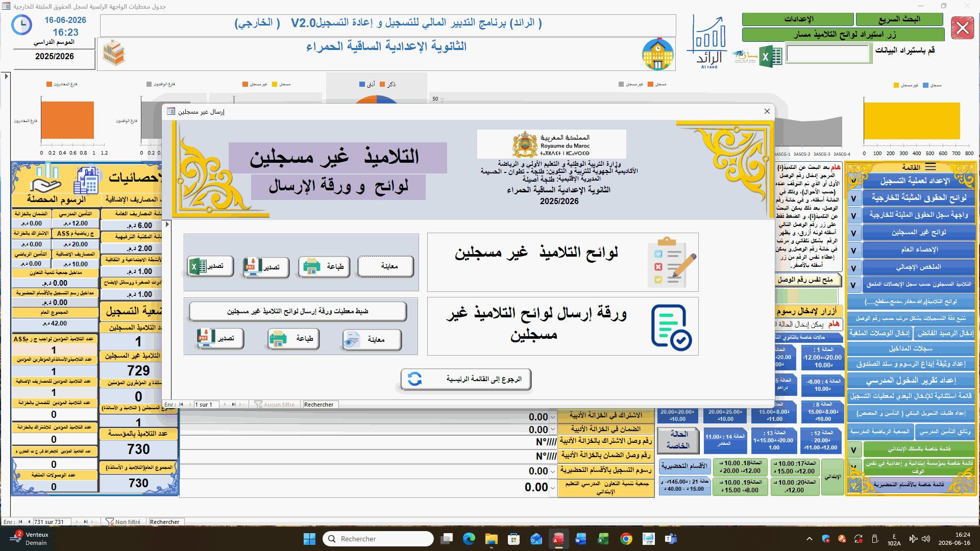Click the stacked books icon
The height and width of the screenshot is (551, 980).
(114, 53)
